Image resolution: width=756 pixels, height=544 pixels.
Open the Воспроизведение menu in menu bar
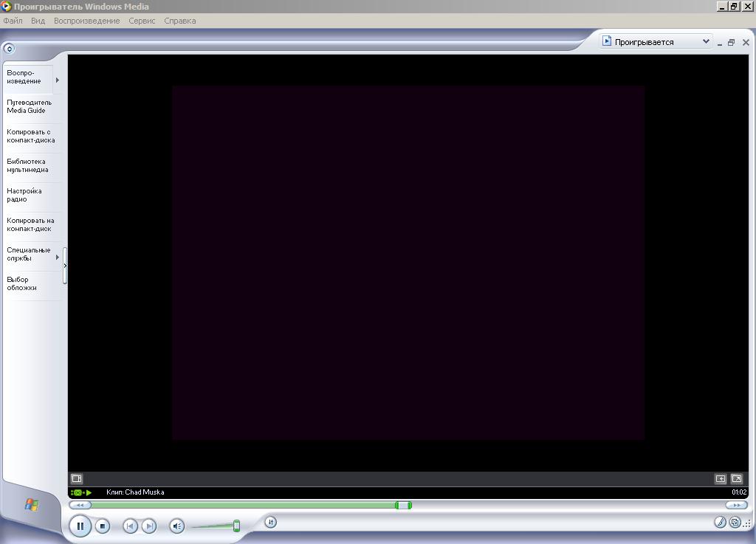(x=87, y=21)
